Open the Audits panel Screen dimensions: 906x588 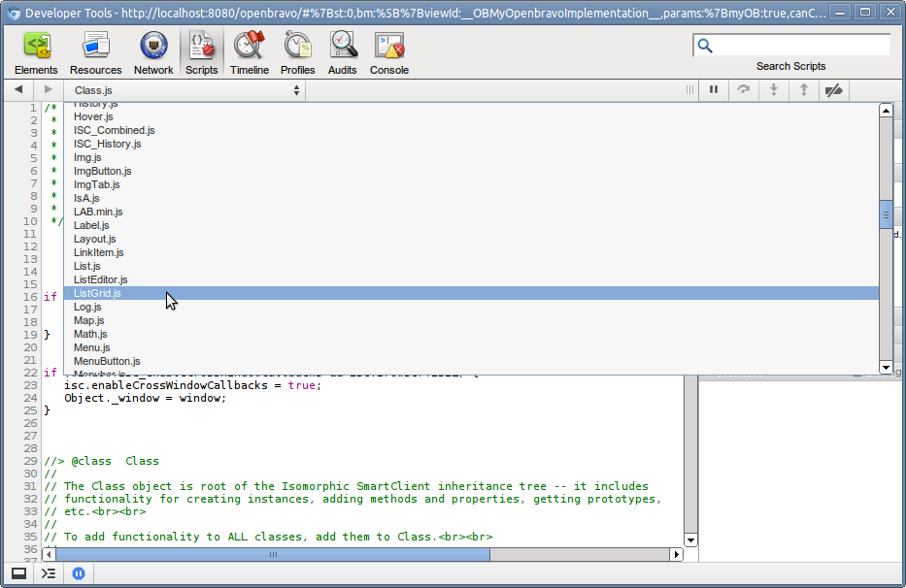(x=342, y=52)
